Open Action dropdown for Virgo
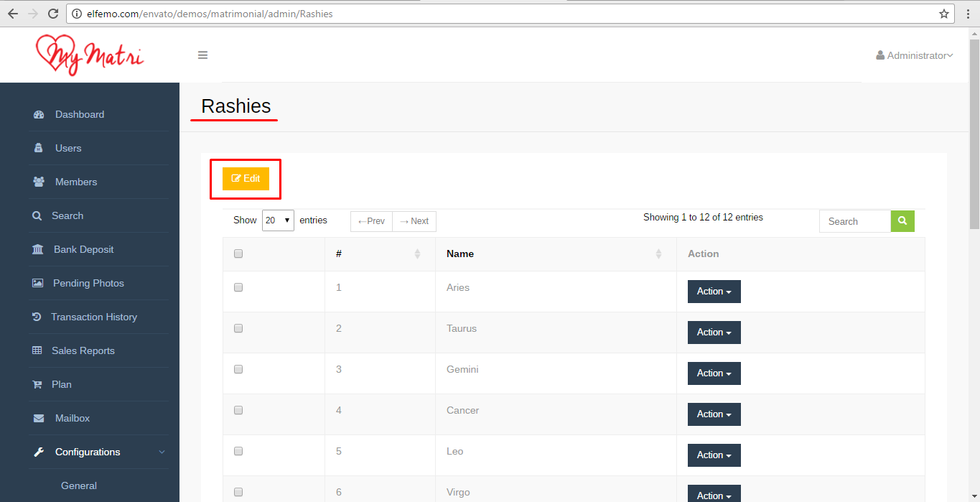 tap(714, 494)
